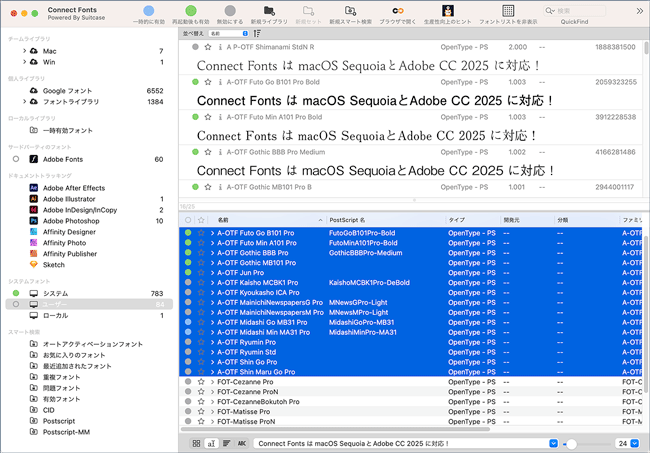Toggle activation circle for Adobe Fonts library

16,159
